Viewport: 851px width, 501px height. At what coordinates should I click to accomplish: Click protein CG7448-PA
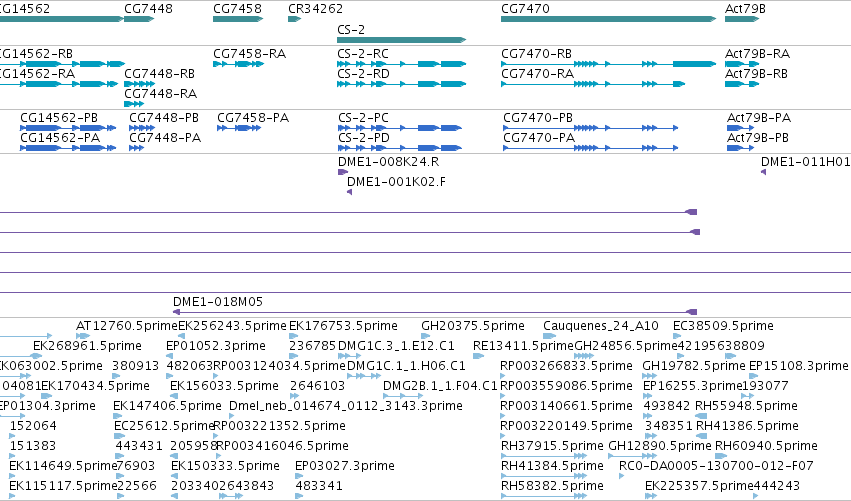(x=136, y=148)
